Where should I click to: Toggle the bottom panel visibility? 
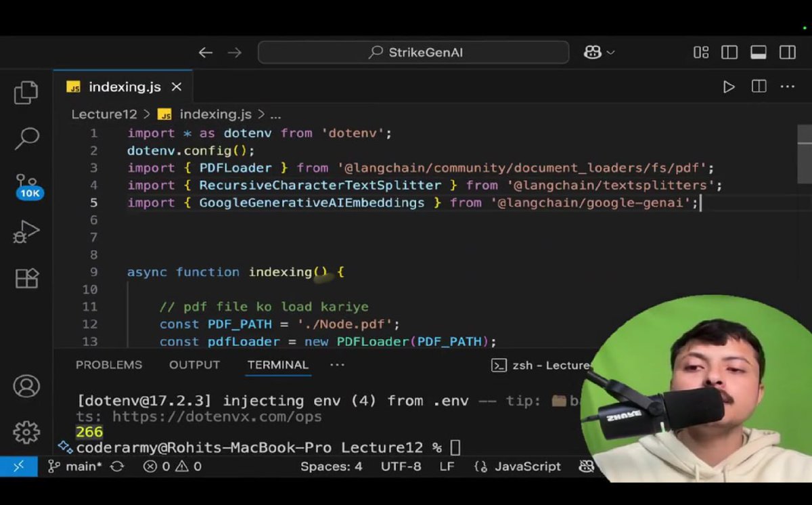coord(759,52)
